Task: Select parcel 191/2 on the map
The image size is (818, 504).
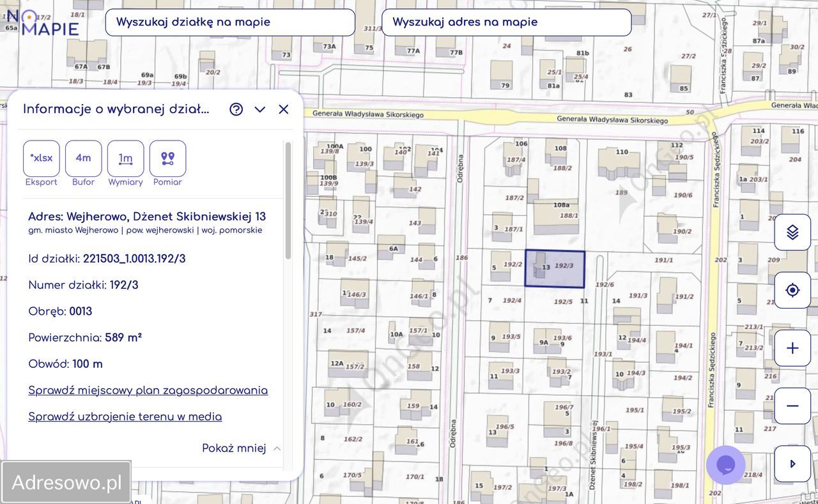Action: (x=684, y=296)
